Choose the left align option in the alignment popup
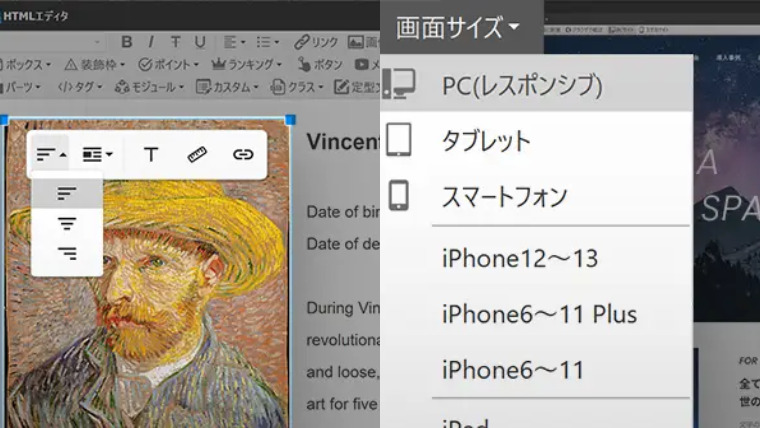This screenshot has width=760, height=428. (x=67, y=193)
